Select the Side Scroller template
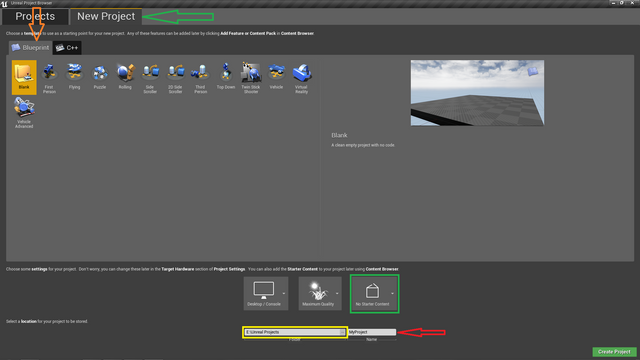Screen dimensions: 640x360 [150, 78]
